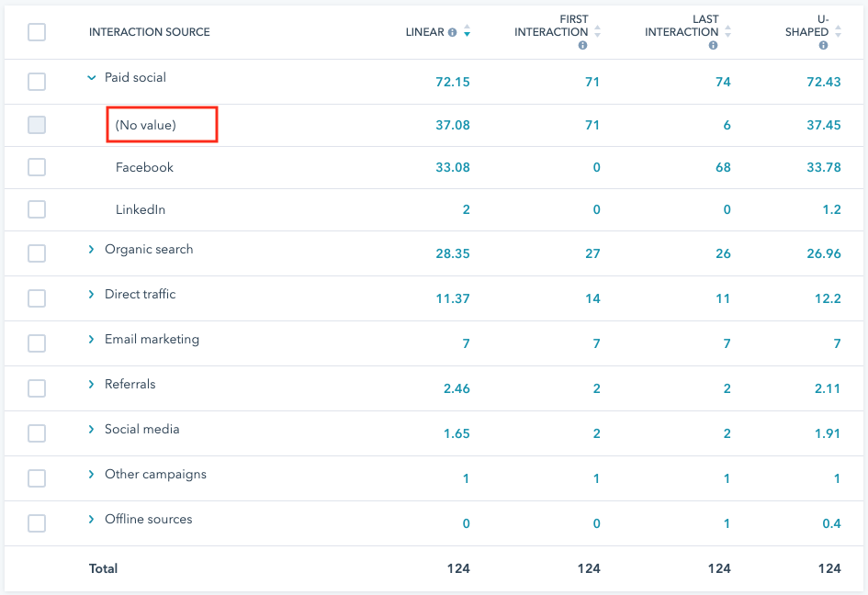Expand the Direct traffic row
Image resolution: width=868 pixels, height=595 pixels.
pos(91,295)
